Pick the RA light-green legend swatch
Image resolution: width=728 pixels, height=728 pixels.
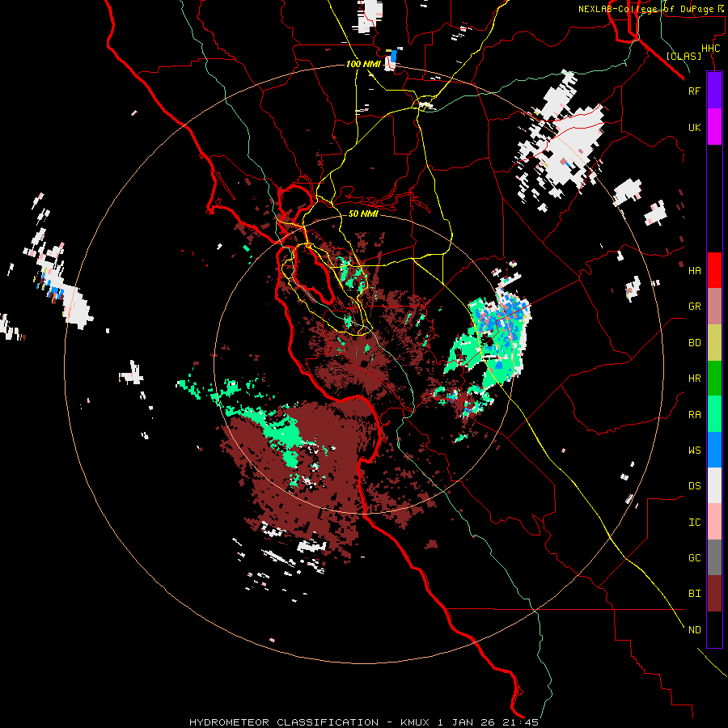714,414
